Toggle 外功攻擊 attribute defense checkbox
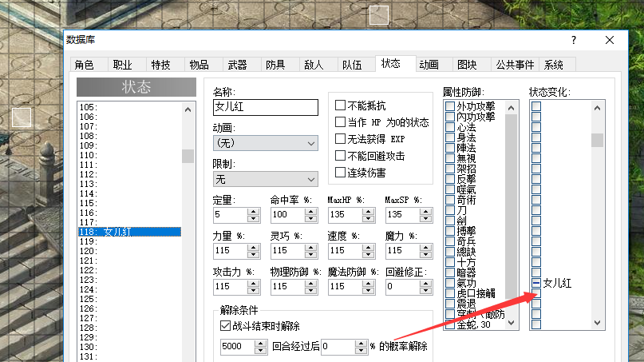Image resolution: width=644 pixels, height=362 pixels. (x=450, y=106)
